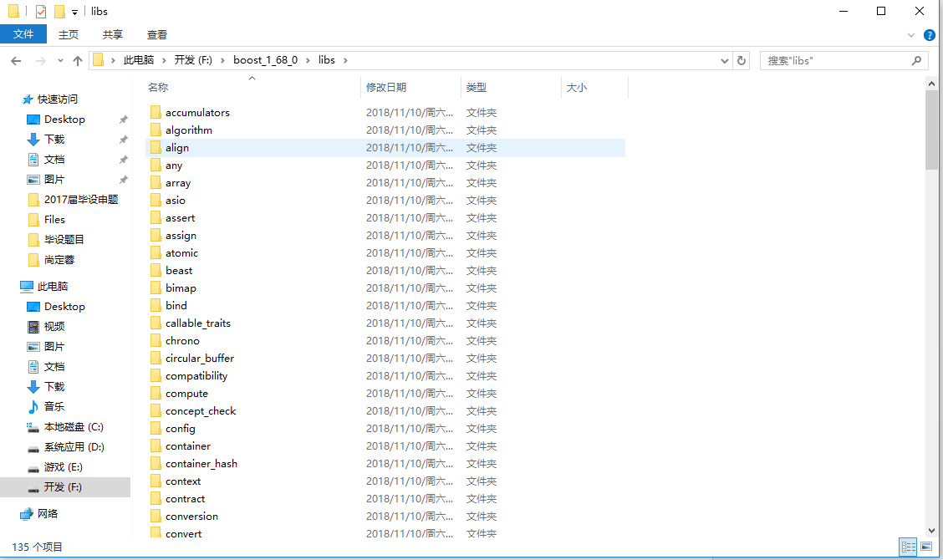The image size is (943, 560).
Task: Select the 开发 (F:) drive in sidebar
Action: point(64,486)
